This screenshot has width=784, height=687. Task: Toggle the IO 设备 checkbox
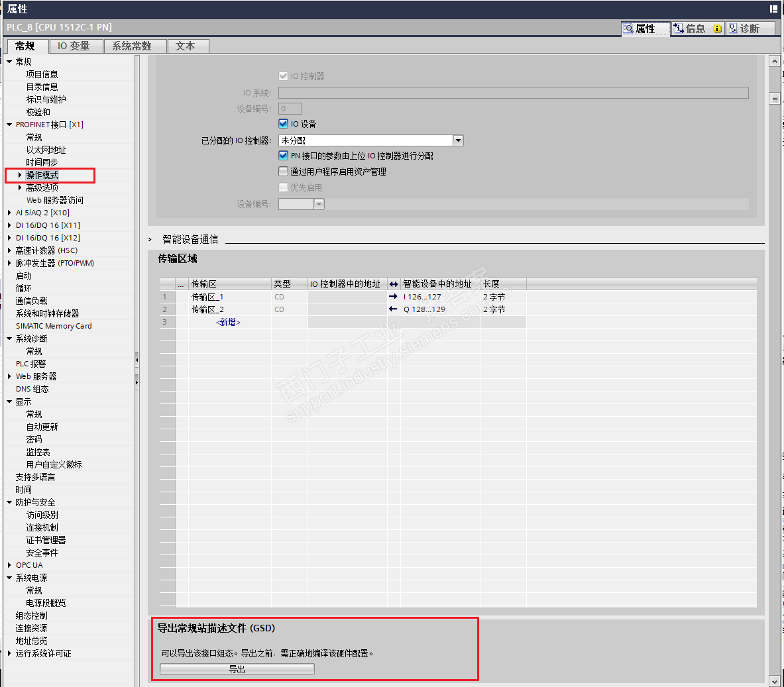(283, 123)
